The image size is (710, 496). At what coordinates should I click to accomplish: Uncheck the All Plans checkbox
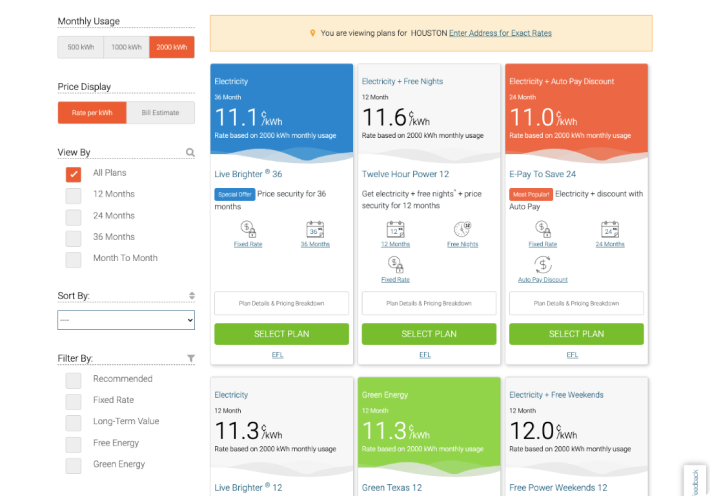73,174
